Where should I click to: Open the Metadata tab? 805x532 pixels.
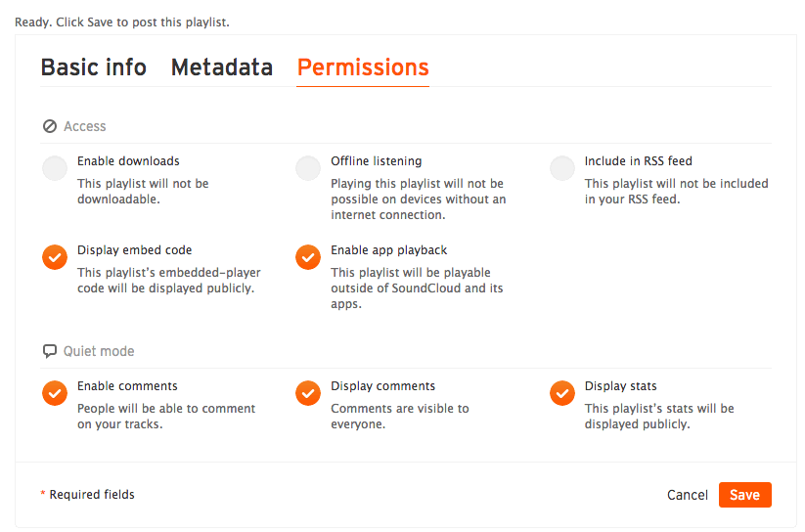(222, 67)
